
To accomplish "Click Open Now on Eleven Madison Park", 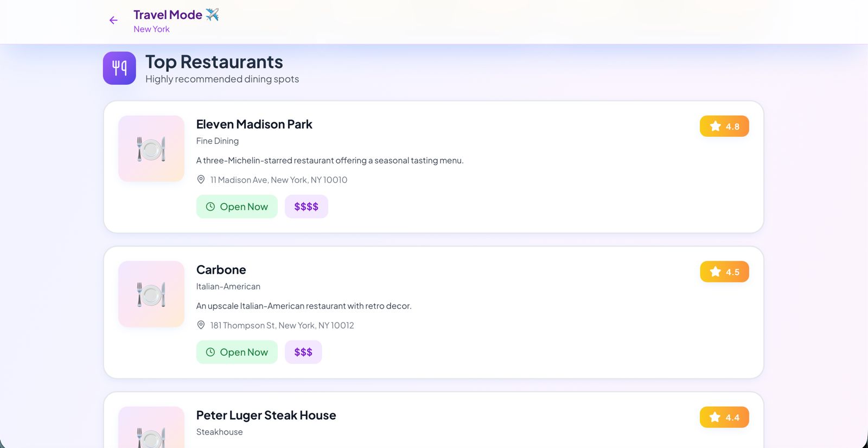I will [237, 206].
